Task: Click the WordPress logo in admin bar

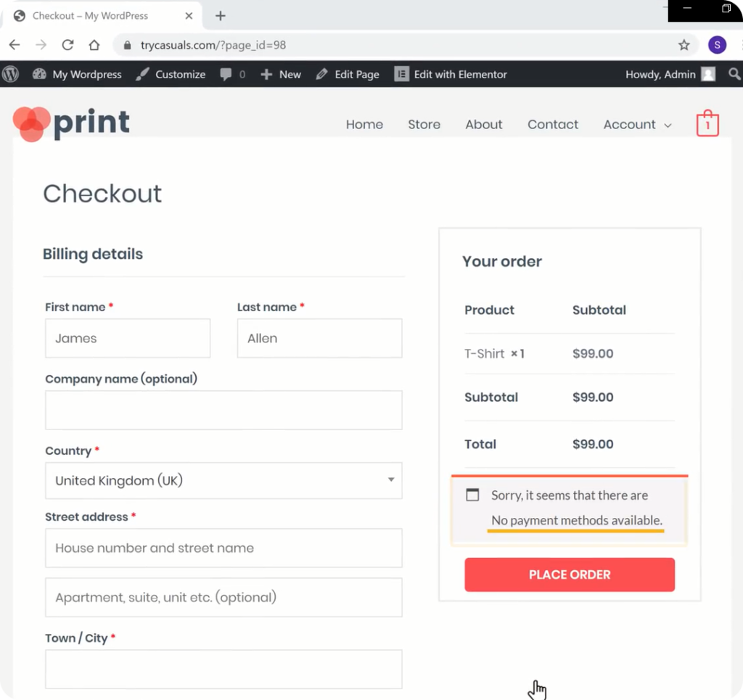Action: coord(11,74)
